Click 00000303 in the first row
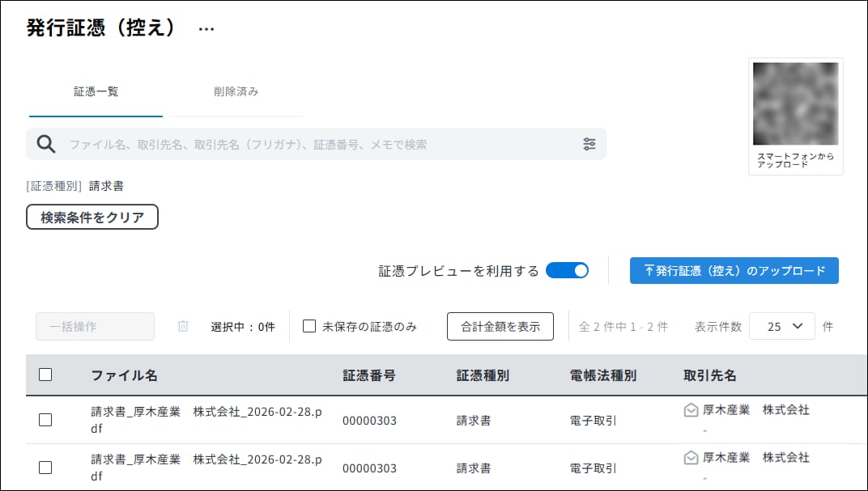 click(x=370, y=421)
